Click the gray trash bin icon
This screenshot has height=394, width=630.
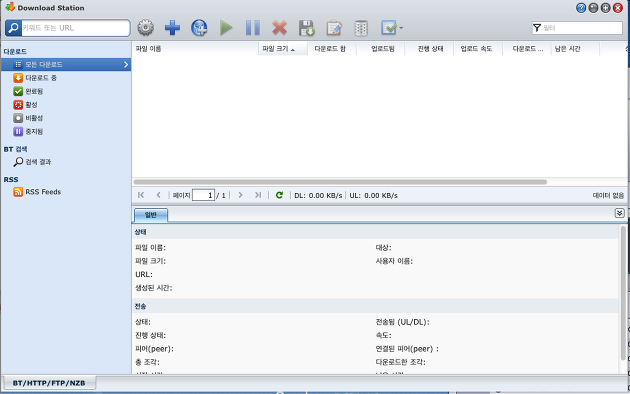pyautogui.click(x=361, y=28)
